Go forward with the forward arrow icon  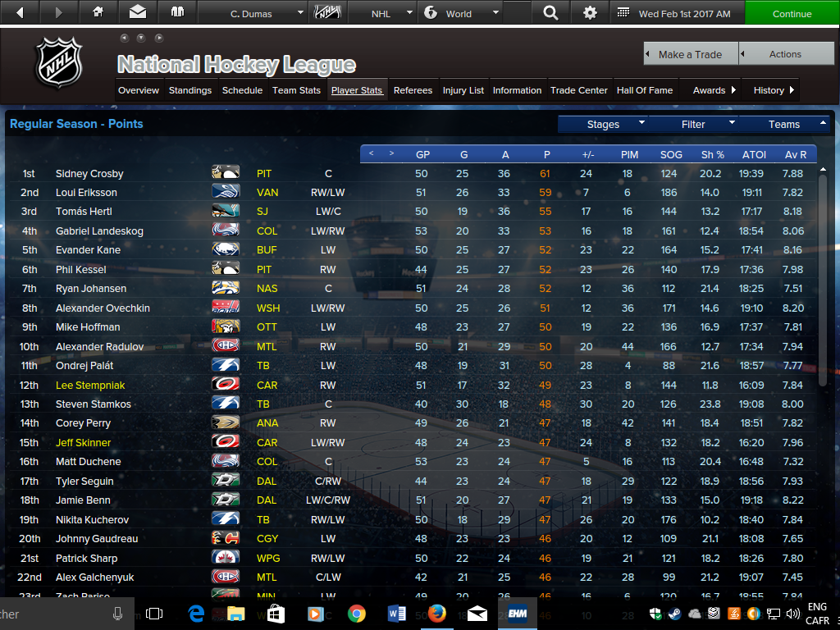pos(59,12)
